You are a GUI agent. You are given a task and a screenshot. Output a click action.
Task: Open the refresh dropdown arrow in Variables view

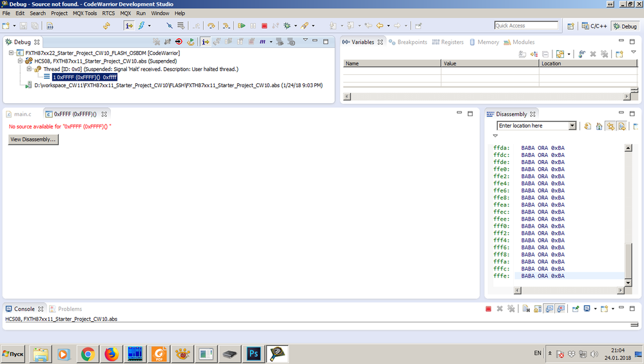point(569,54)
